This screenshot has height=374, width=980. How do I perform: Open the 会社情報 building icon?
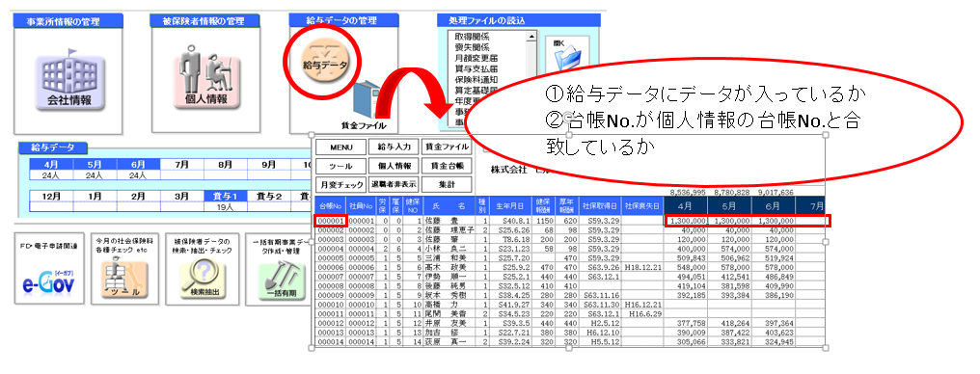tap(68, 80)
